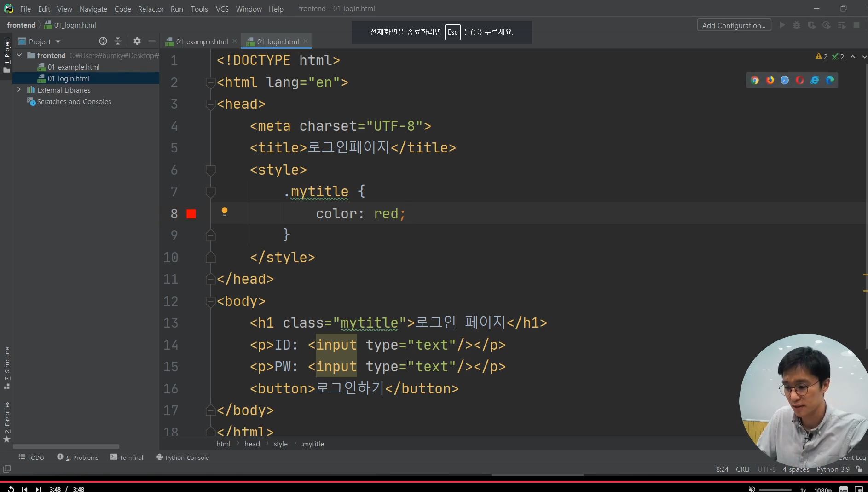
Task: Click the .mytitle breadcrumb
Action: [x=312, y=444]
